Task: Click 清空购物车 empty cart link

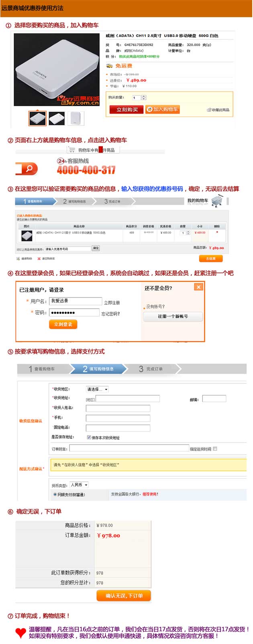Action: click(x=46, y=259)
